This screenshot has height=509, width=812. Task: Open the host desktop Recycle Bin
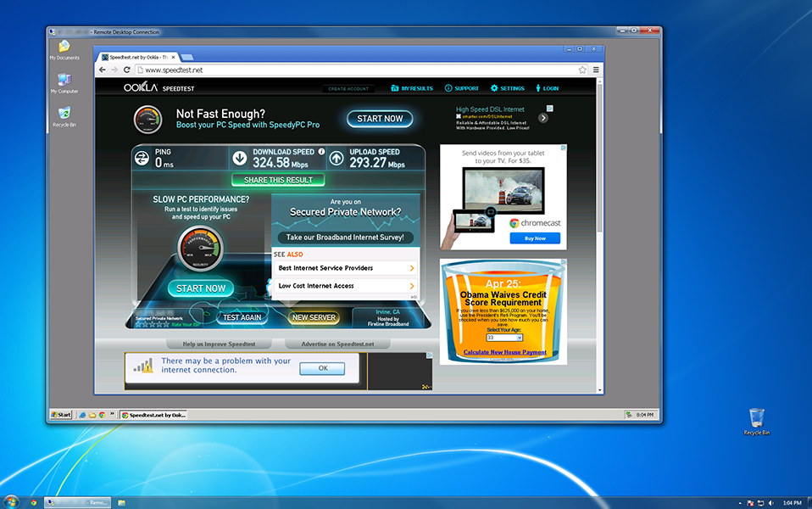pos(757,422)
